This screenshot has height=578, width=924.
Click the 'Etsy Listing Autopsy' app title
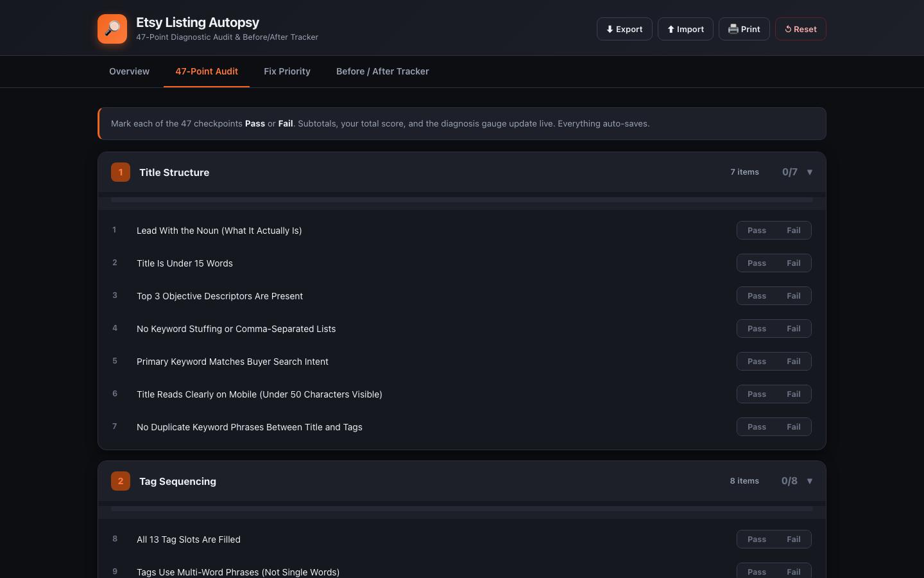click(x=198, y=22)
